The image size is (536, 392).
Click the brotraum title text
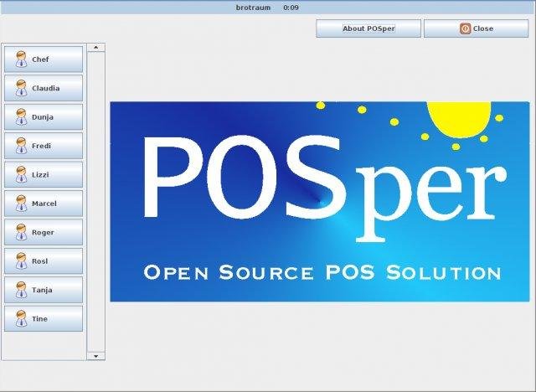pos(253,8)
